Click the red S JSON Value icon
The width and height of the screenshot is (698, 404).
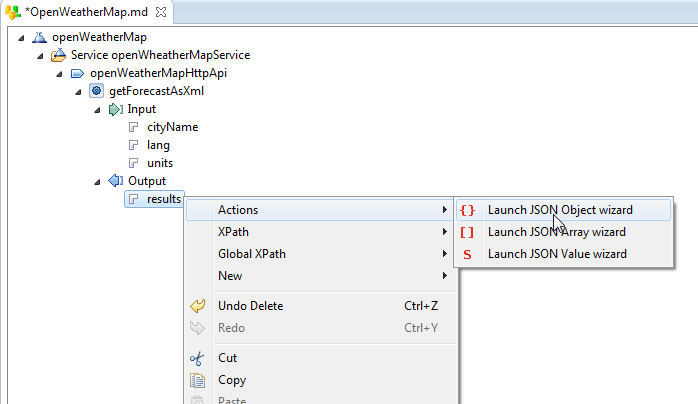coord(467,255)
